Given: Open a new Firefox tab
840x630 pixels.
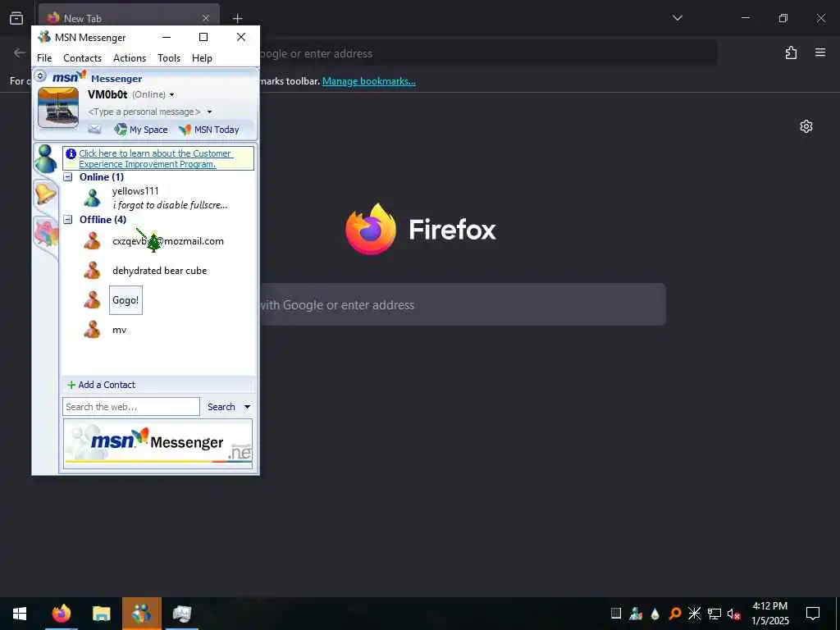Looking at the screenshot, I should click(237, 18).
